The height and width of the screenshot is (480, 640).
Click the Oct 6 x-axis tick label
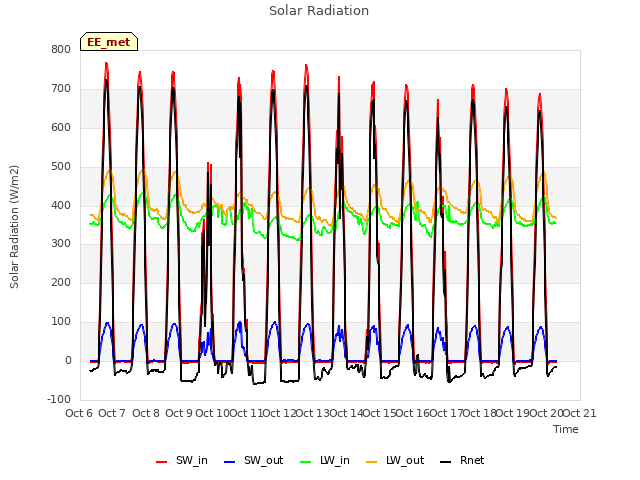click(79, 413)
